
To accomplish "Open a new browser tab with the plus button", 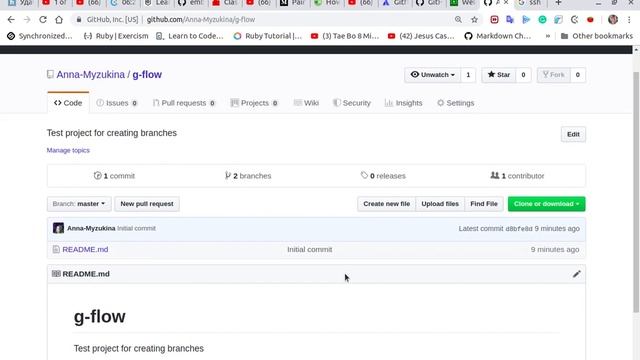I will (558, 3).
